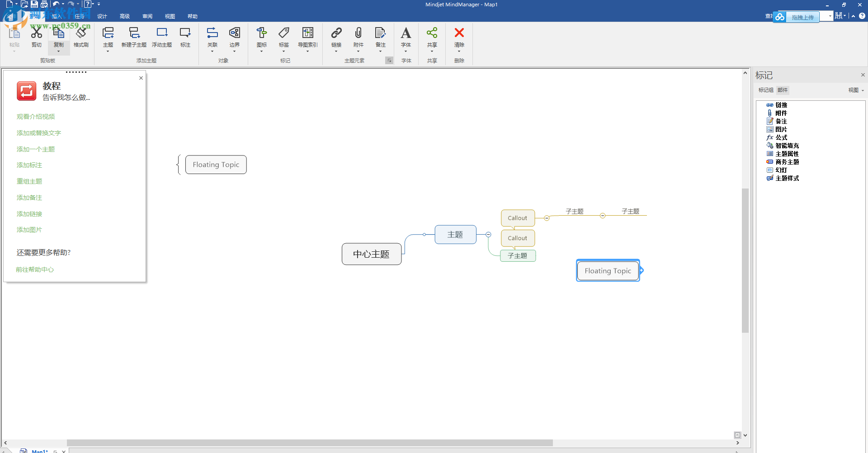
Task: Switch to the 视图 ribbon tab
Action: pyautogui.click(x=170, y=16)
